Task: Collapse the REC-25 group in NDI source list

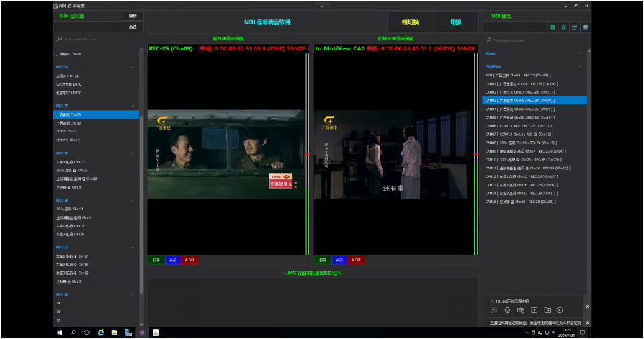Action: [x=133, y=106]
